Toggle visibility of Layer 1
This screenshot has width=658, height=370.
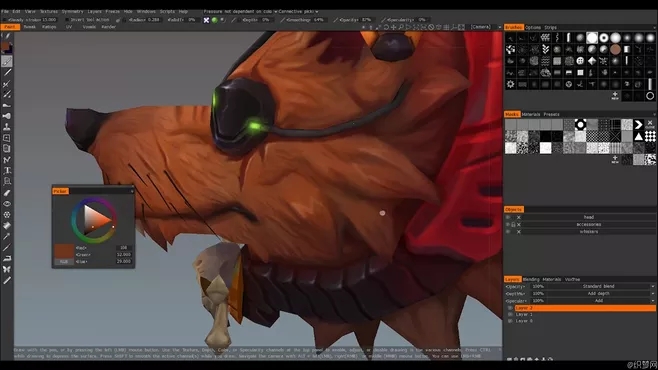pyautogui.click(x=510, y=314)
